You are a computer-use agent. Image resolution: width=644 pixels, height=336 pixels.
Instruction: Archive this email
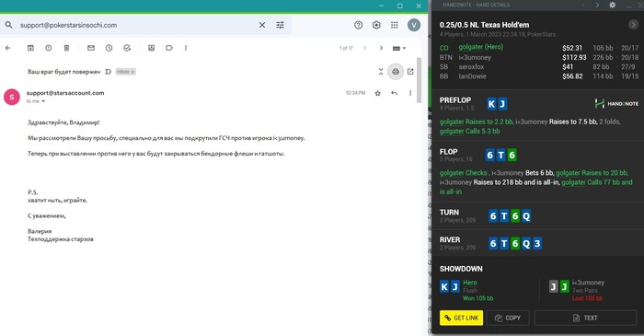pyautogui.click(x=30, y=48)
